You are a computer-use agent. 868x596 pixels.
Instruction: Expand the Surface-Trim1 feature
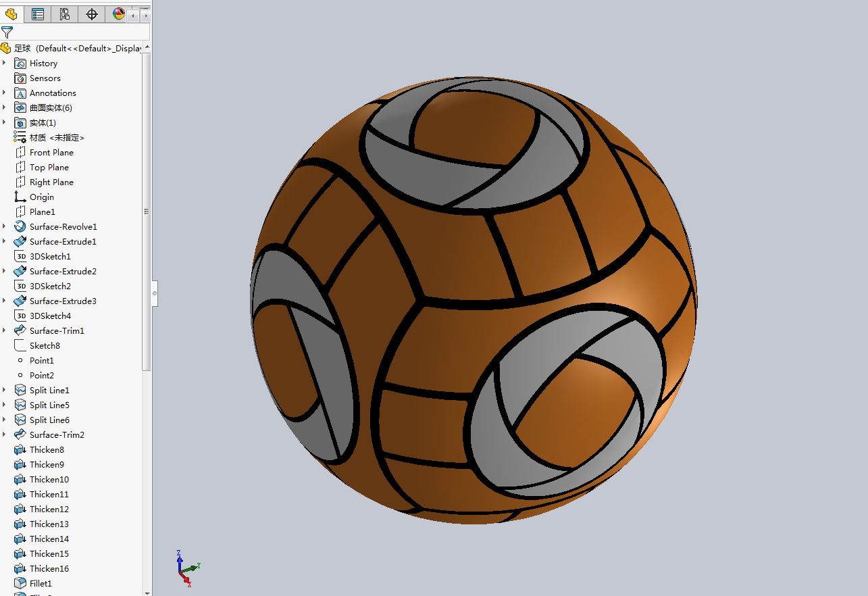click(x=4, y=330)
